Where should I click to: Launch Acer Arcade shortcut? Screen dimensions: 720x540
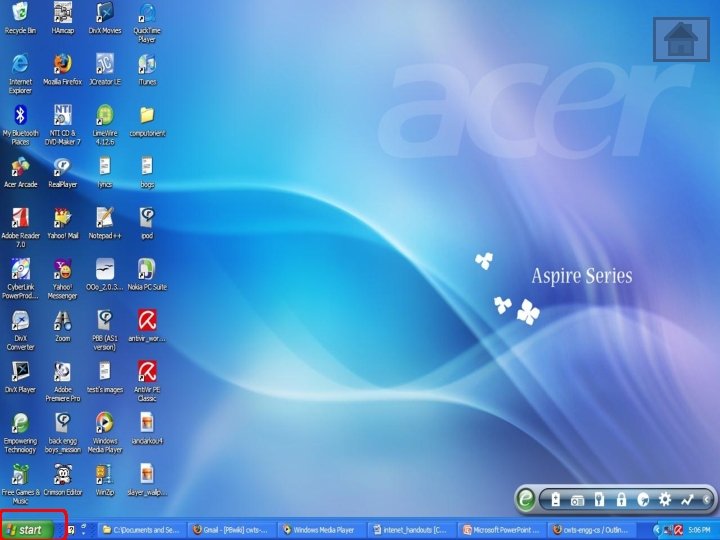[x=20, y=166]
